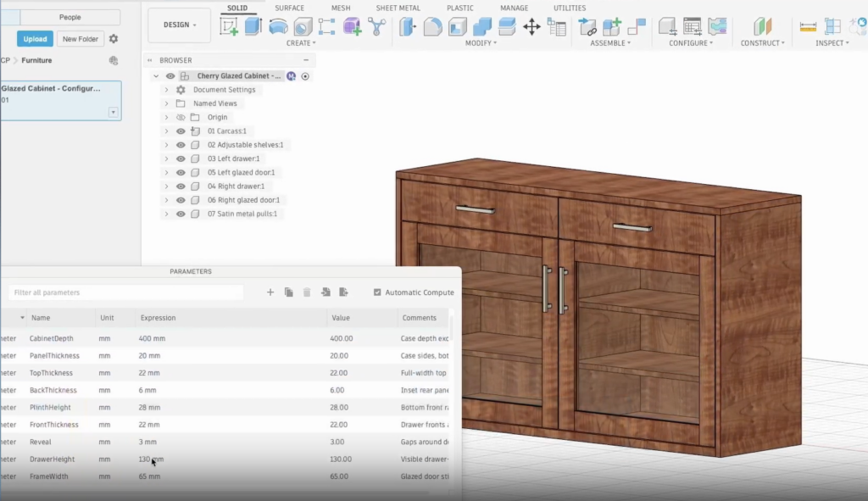Select the Combine tool
This screenshot has width=868, height=501.
tap(482, 26)
